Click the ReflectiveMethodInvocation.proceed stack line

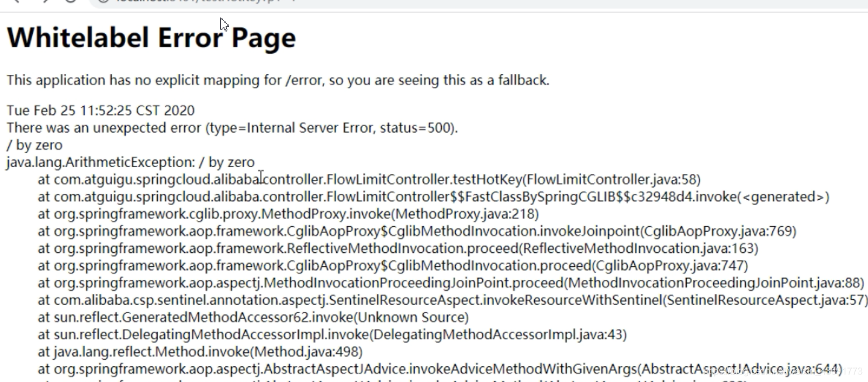pyautogui.click(x=397, y=248)
